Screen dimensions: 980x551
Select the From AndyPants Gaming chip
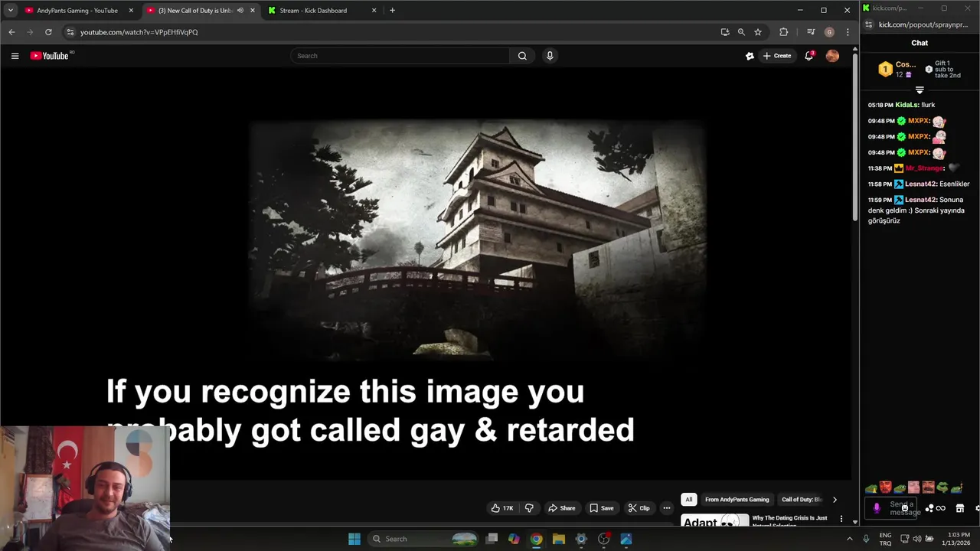click(737, 500)
